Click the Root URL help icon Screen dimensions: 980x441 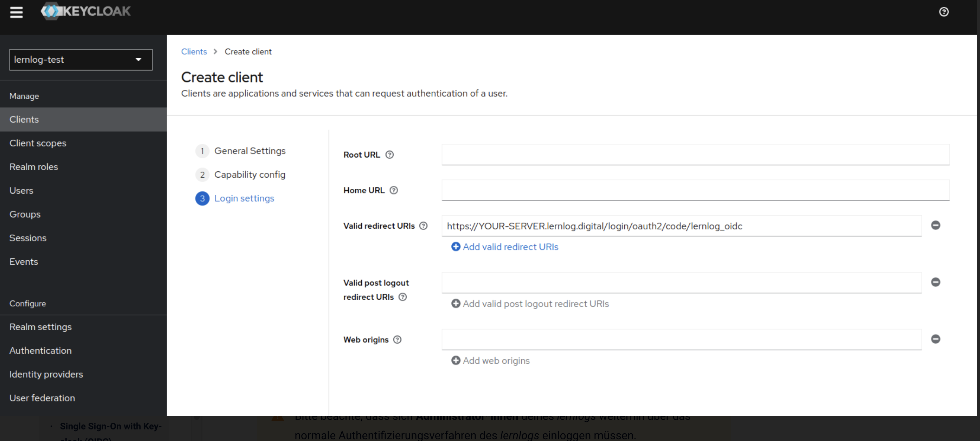click(389, 155)
